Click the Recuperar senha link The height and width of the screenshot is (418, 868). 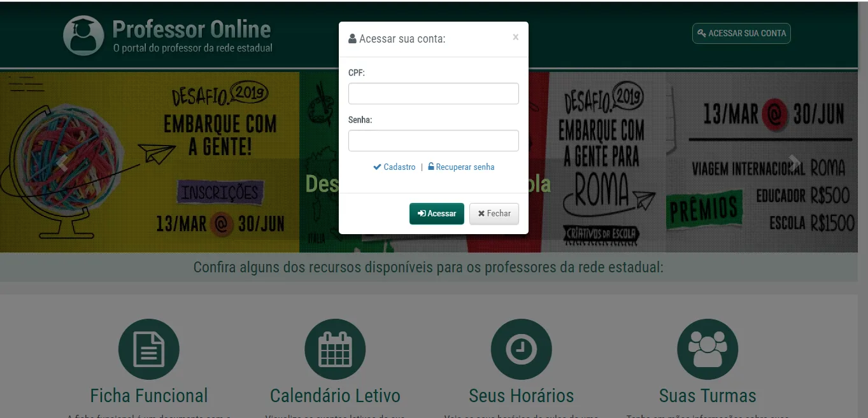[462, 167]
